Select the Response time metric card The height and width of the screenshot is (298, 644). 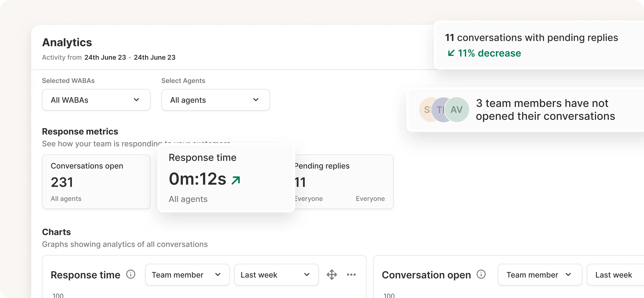pos(226,178)
